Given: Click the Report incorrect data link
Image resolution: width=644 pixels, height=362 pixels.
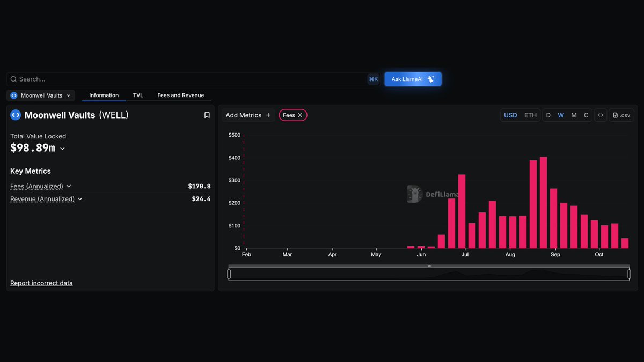Looking at the screenshot, I should coord(41,283).
